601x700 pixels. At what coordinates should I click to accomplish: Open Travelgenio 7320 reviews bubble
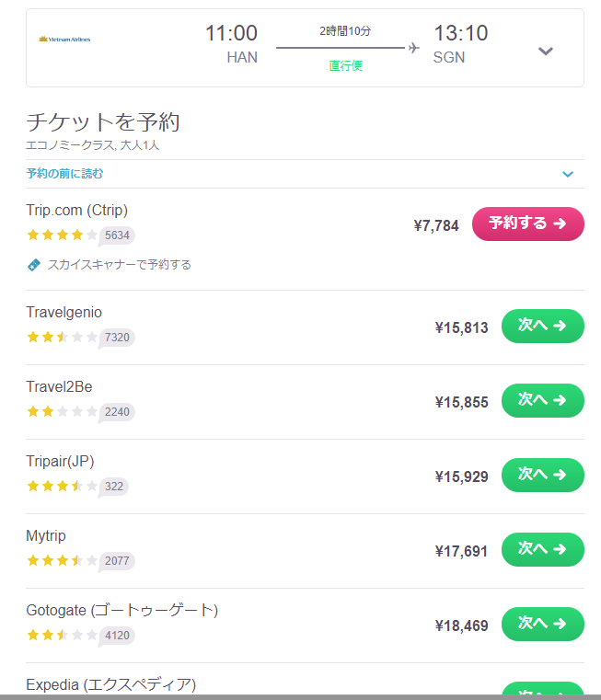point(117,338)
